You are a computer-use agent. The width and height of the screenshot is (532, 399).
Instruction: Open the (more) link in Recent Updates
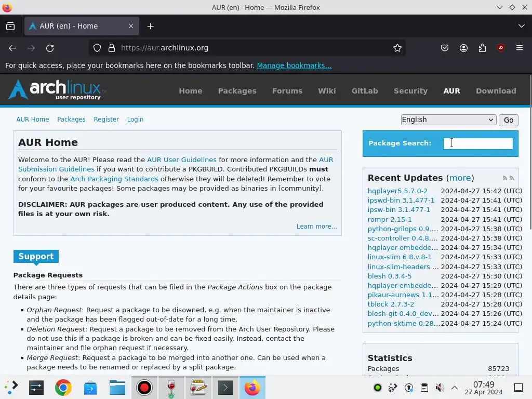(460, 178)
